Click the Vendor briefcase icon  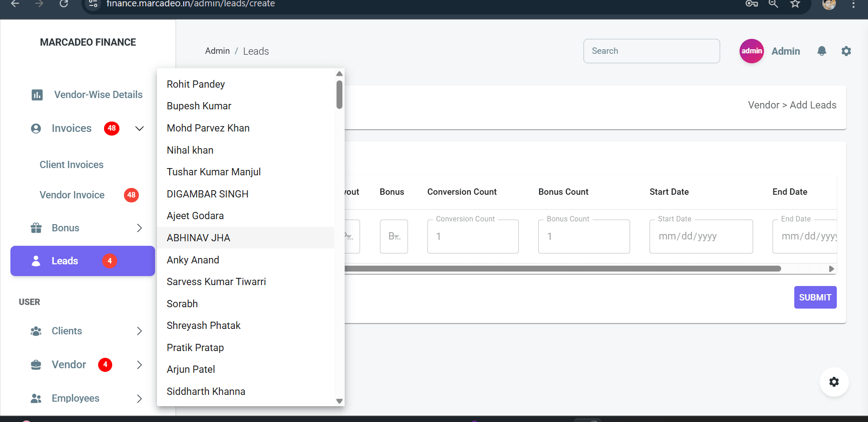coord(35,365)
